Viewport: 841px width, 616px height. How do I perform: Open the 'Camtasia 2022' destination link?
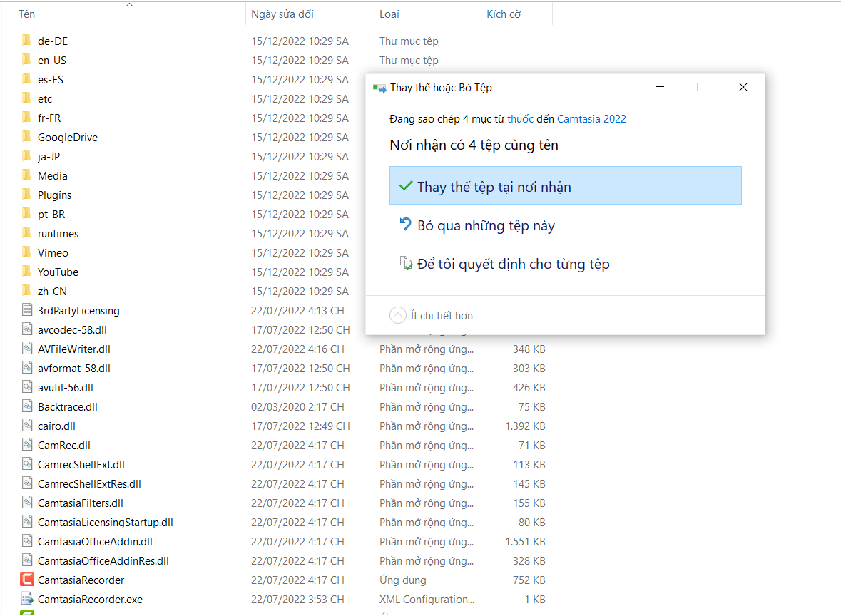tap(591, 119)
